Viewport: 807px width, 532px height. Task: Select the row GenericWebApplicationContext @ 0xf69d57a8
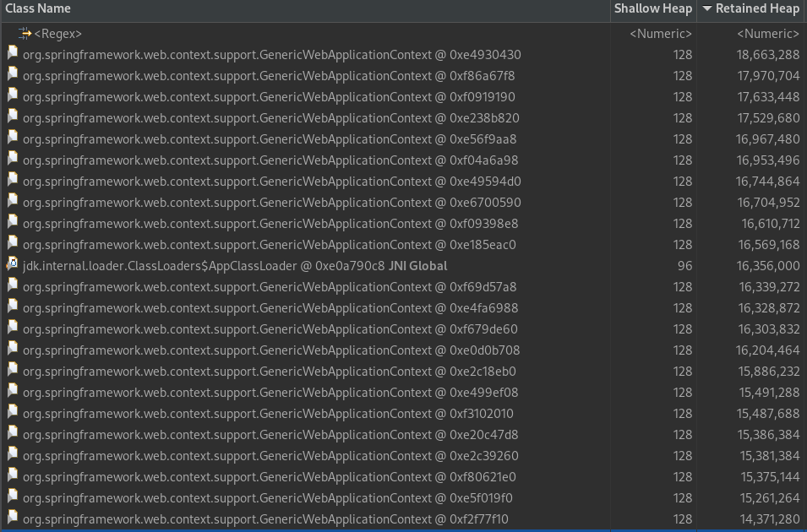coord(404,286)
